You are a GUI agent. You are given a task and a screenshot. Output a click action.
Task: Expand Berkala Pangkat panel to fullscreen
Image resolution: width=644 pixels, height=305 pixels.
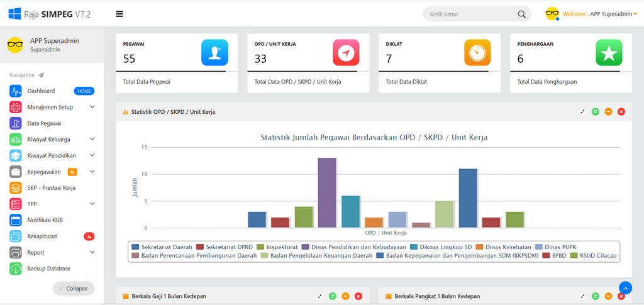click(x=582, y=296)
